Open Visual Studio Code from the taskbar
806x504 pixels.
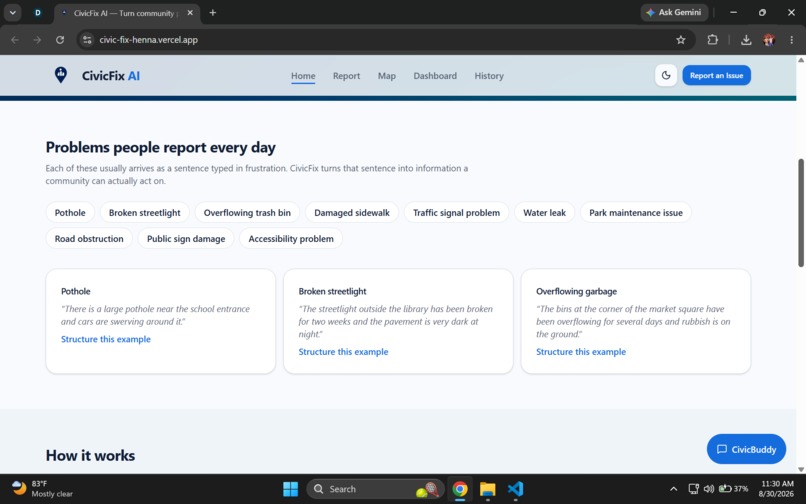tap(515, 489)
